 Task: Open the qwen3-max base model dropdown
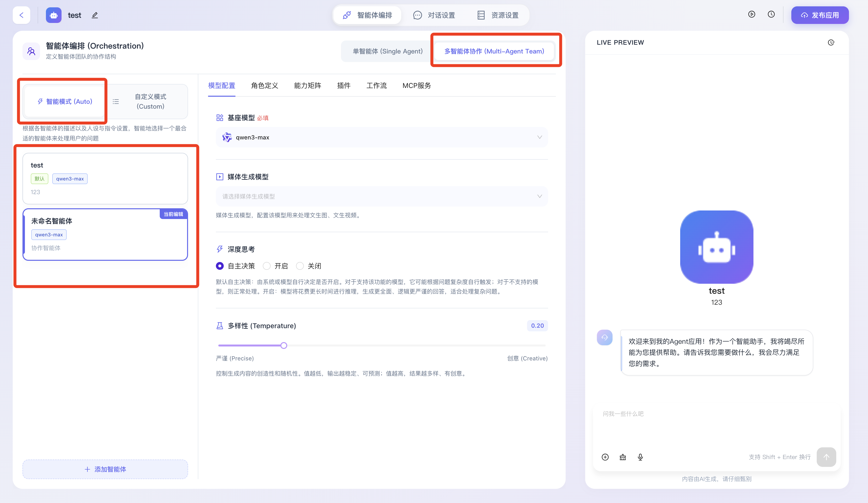tap(382, 137)
